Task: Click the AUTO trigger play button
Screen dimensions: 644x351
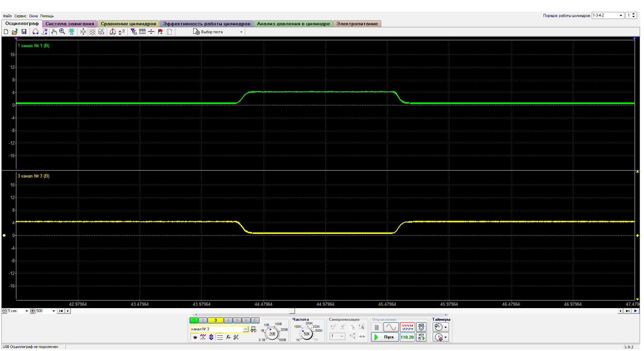Action: point(421,337)
